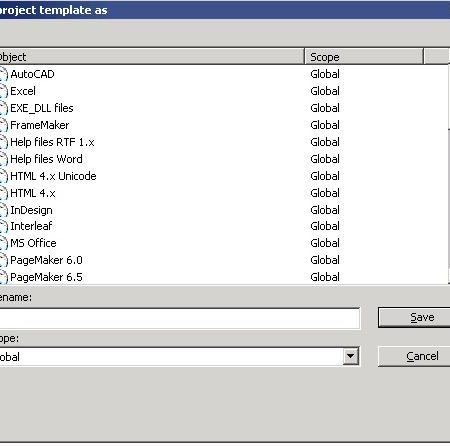Screen dimensions: 450x446
Task: Click the AutoCAD template icon
Action: [3, 74]
